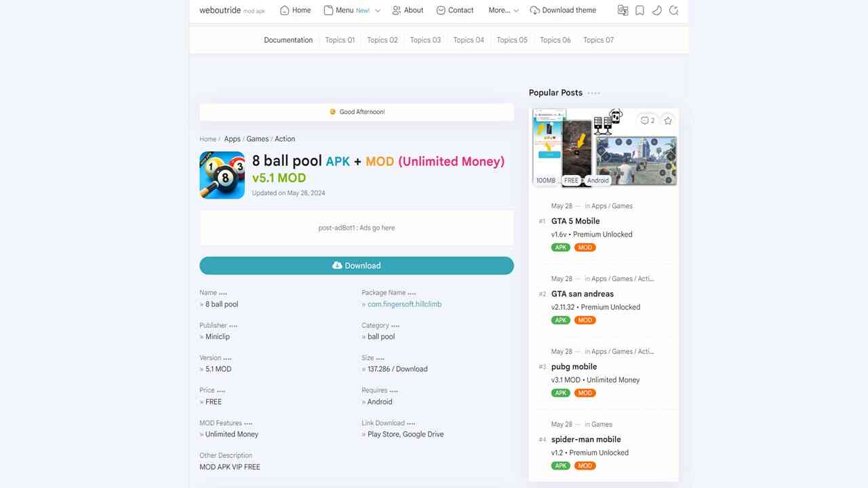The image size is (868, 488).
Task: Click the Miniclip publisher value
Action: [218, 337]
